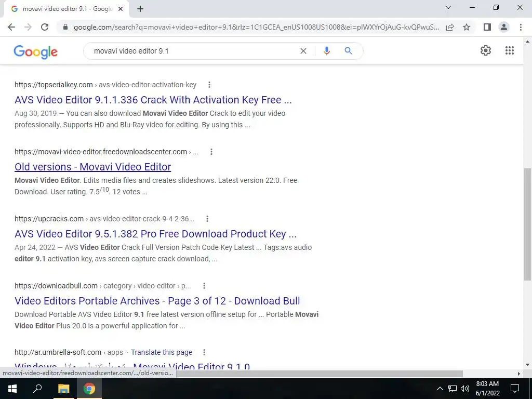Click the forward navigation arrow
Viewport: 532px width, 399px height.
point(28,27)
